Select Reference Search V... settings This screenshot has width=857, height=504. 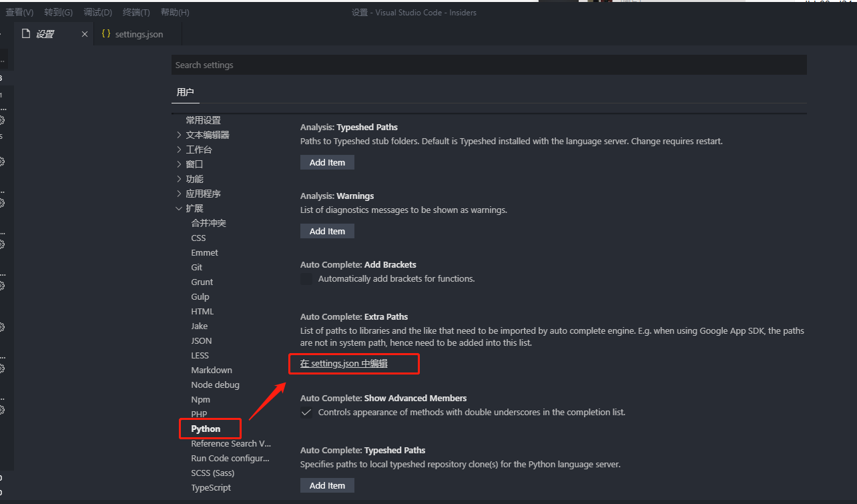coord(231,443)
